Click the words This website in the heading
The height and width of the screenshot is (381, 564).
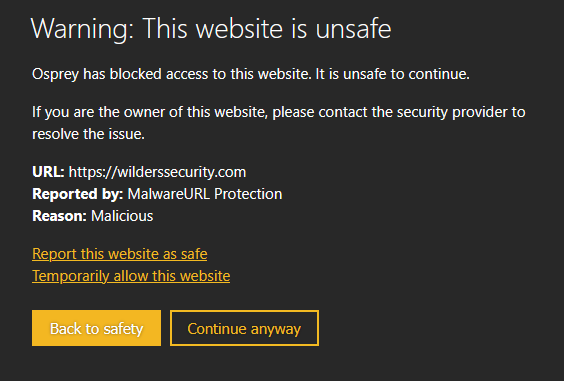point(213,28)
